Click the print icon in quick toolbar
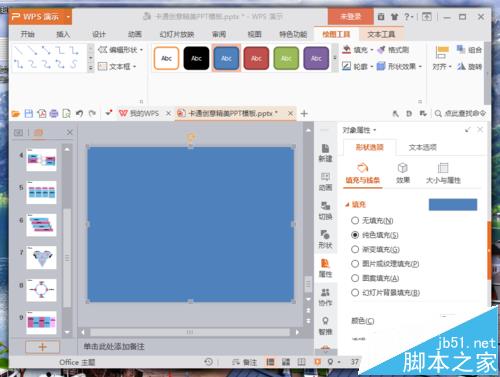 coord(54,114)
